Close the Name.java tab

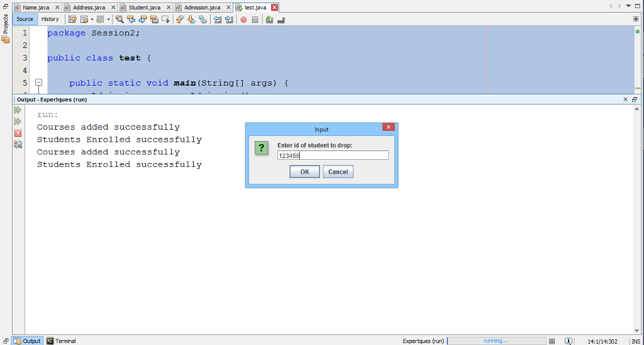coord(57,8)
